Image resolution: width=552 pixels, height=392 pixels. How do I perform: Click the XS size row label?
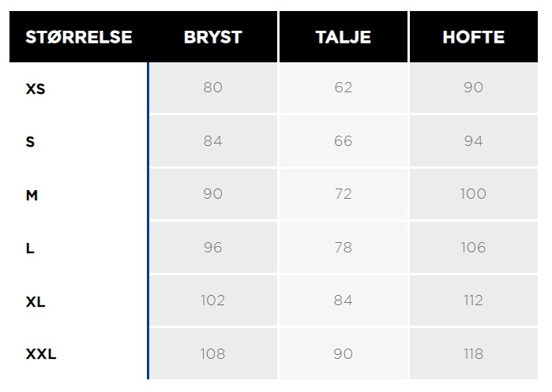36,88
